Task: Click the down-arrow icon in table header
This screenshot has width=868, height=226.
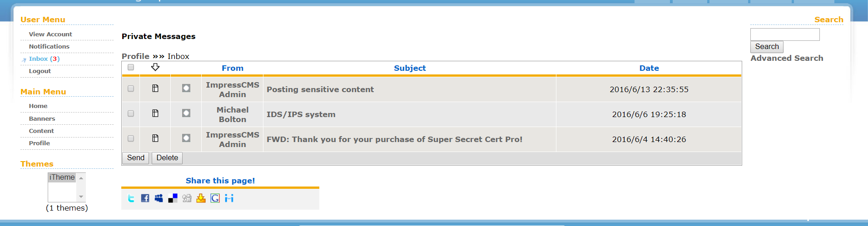Action: 155,67
